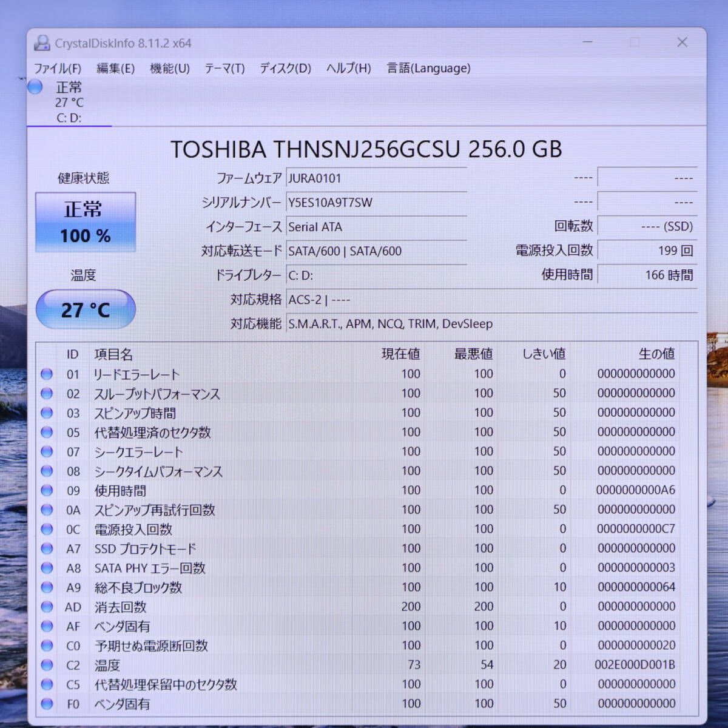Click status dot of row 09 使用時間
Image resolution: width=728 pixels, height=728 pixels.
coord(47,491)
